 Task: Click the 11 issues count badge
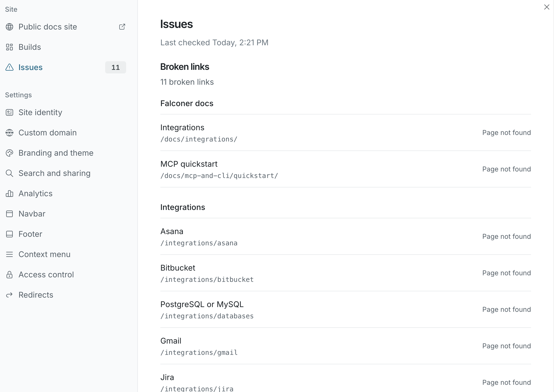(x=116, y=67)
